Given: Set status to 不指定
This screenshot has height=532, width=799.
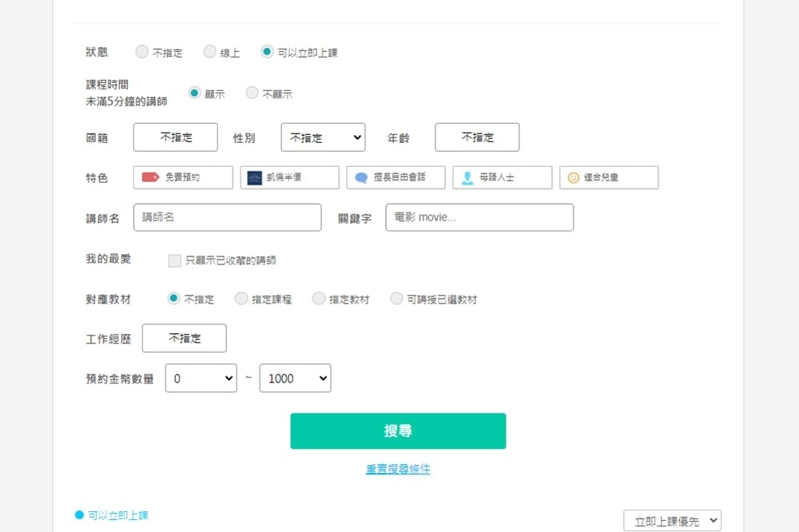Looking at the screenshot, I should pyautogui.click(x=142, y=52).
